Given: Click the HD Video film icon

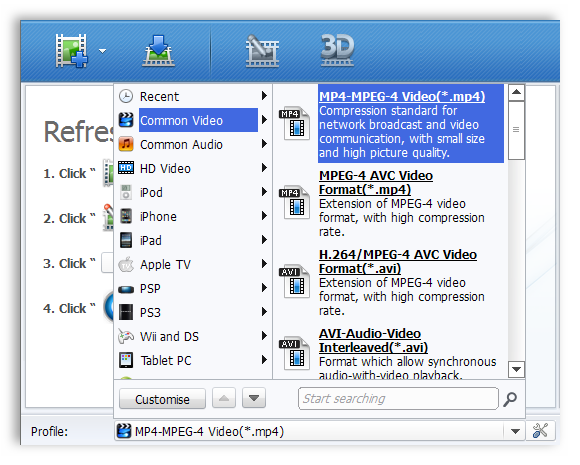Looking at the screenshot, I should [126, 168].
